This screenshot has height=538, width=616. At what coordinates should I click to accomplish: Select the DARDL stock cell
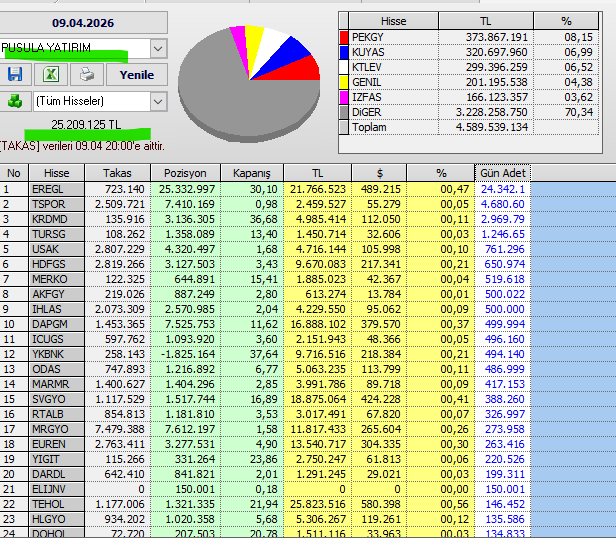pyautogui.click(x=57, y=474)
